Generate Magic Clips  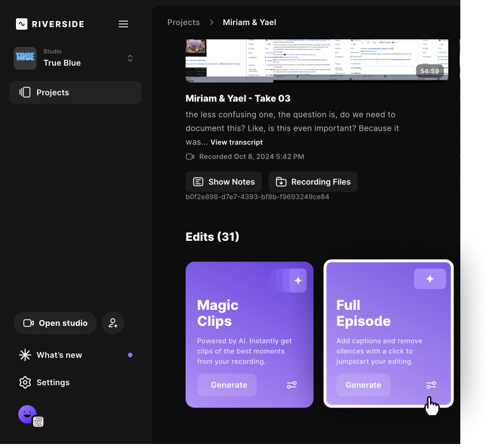[x=227, y=385]
